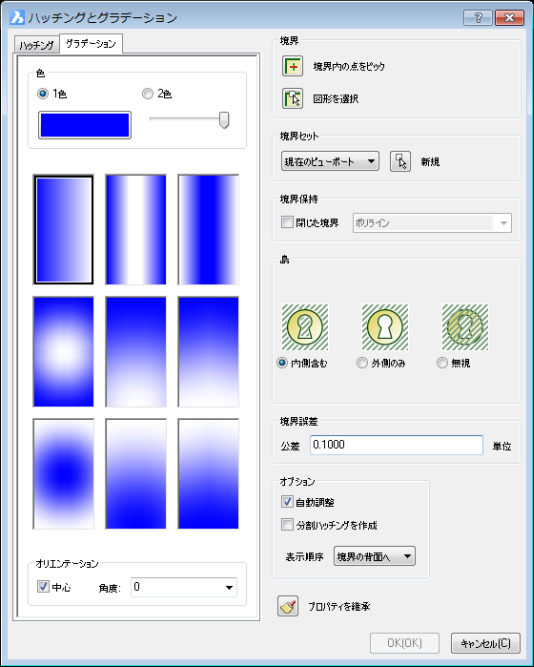Select the ignore island detection icon
The image size is (534, 667).
pyautogui.click(x=465, y=327)
